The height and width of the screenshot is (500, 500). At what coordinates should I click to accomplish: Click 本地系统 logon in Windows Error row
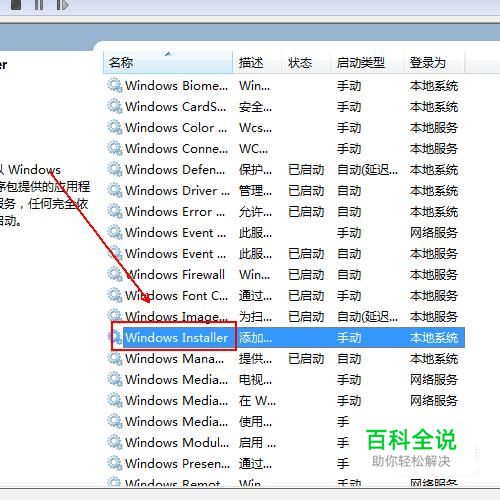tap(434, 211)
